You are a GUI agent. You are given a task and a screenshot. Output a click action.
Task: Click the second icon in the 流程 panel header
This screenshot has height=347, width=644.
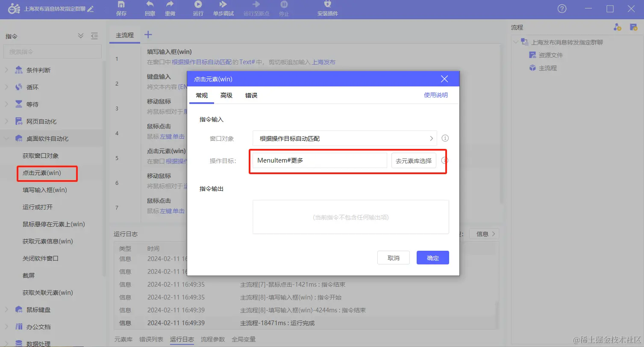pyautogui.click(x=634, y=27)
